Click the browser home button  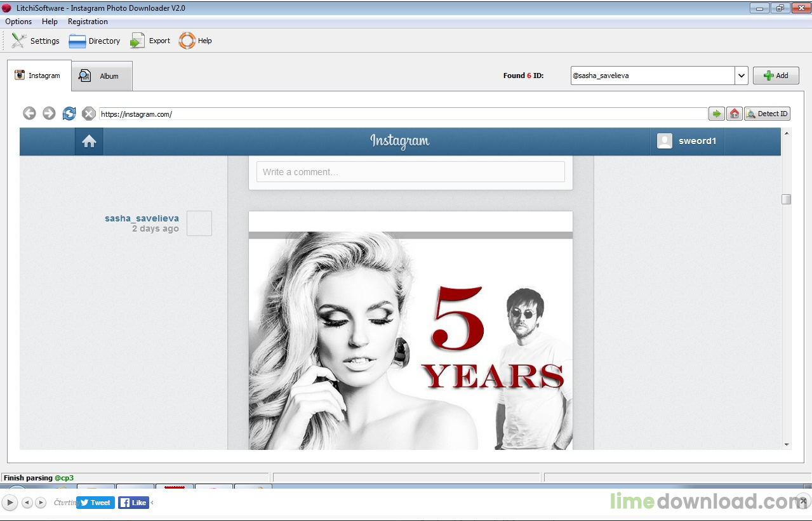(735, 114)
